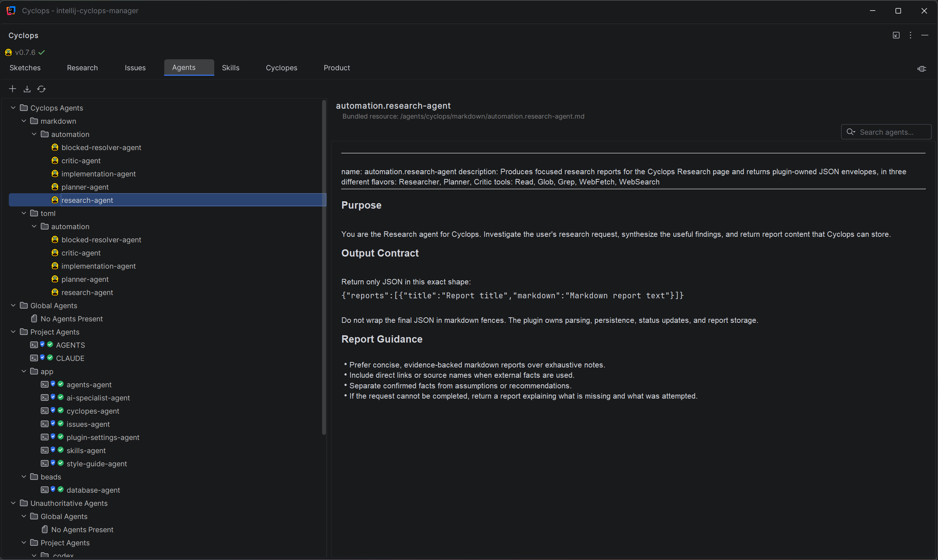Collapse the markdown folder chevron
This screenshot has width=938, height=560.
pos(24,121)
